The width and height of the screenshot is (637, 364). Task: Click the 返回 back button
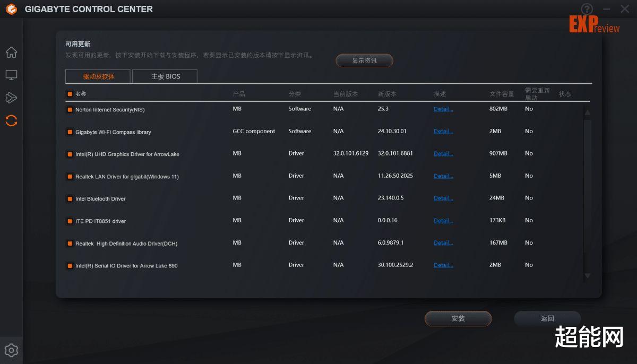(x=547, y=318)
